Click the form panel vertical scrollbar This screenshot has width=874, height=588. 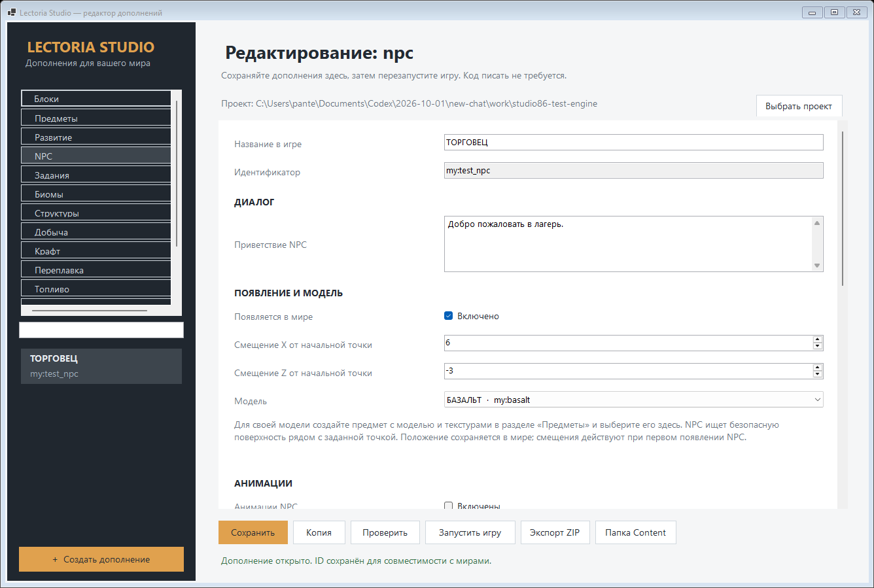tap(843, 209)
